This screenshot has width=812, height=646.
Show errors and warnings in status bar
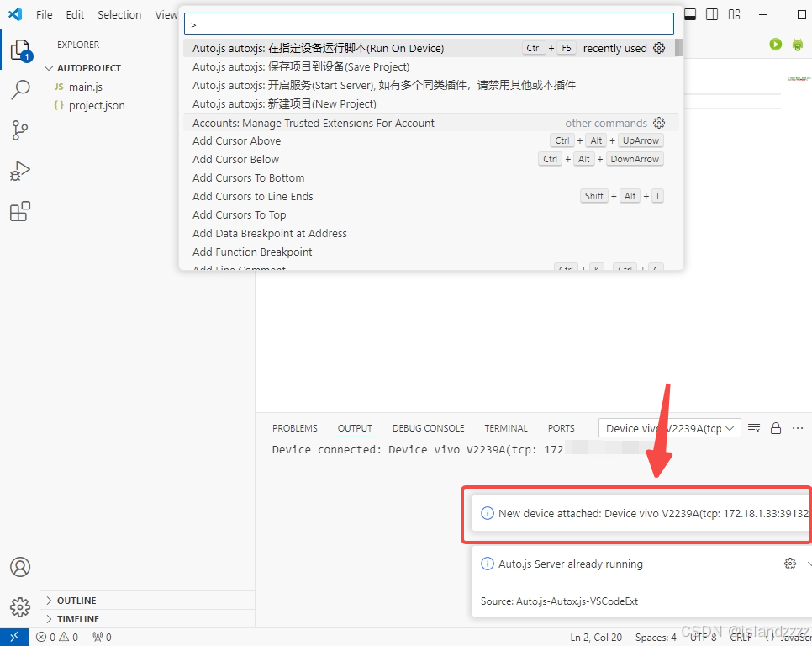(57, 638)
